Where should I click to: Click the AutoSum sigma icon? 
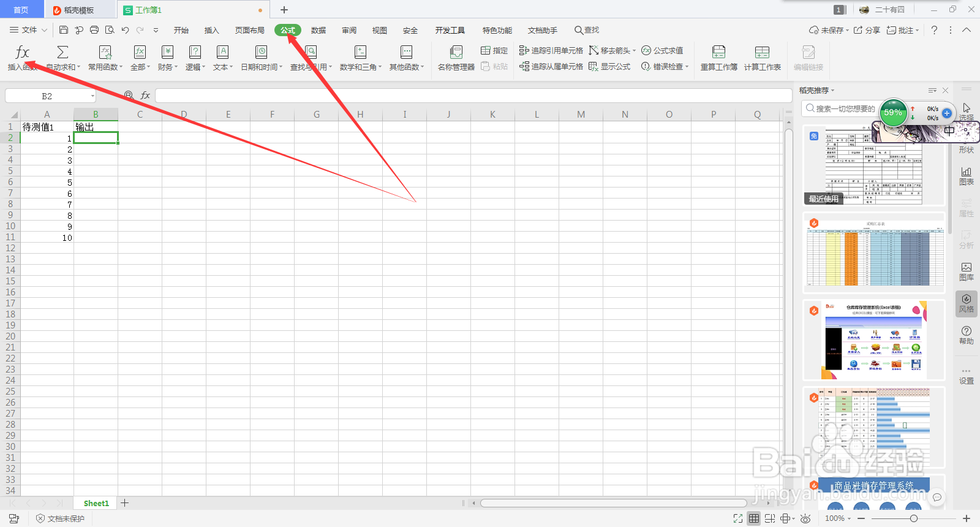point(62,52)
